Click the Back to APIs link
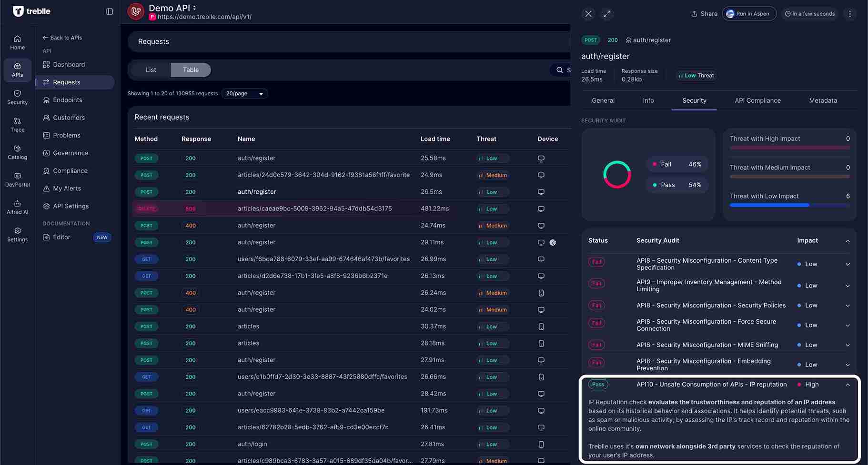Screen dimensions: 868x465 click(62, 37)
